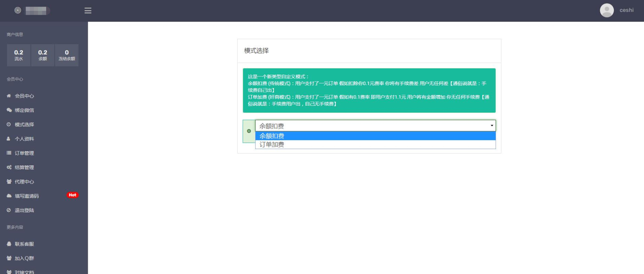The width and height of the screenshot is (644, 274).
Task: Click the user icon beside 个人资料
Action: pyautogui.click(x=9, y=139)
